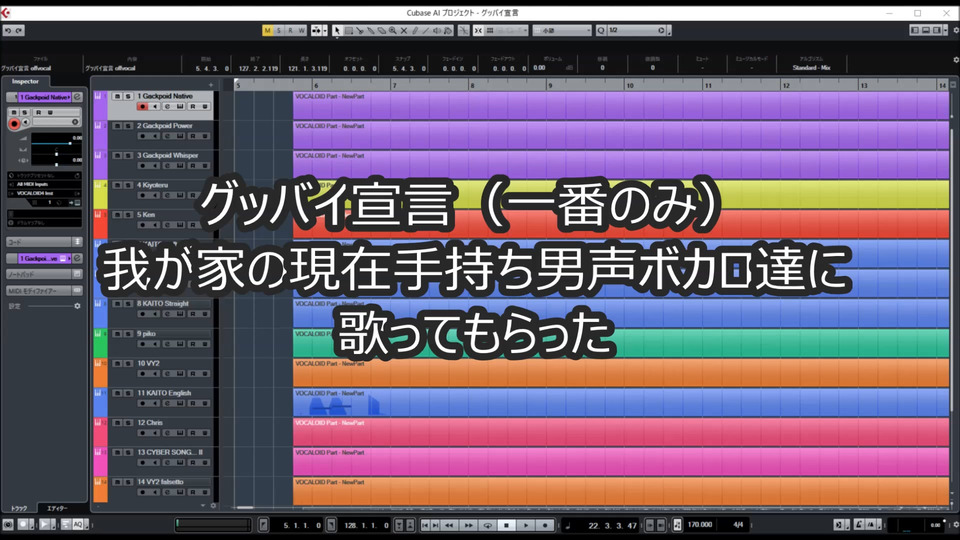Image resolution: width=960 pixels, height=540 pixels.
Task: Click the Redo arrow icon
Action: pos(19,31)
